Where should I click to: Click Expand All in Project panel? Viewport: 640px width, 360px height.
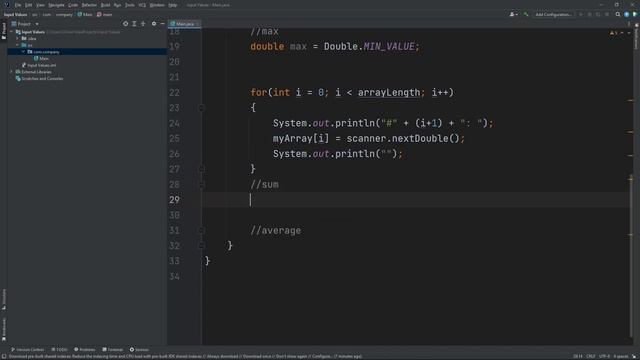tap(134, 24)
